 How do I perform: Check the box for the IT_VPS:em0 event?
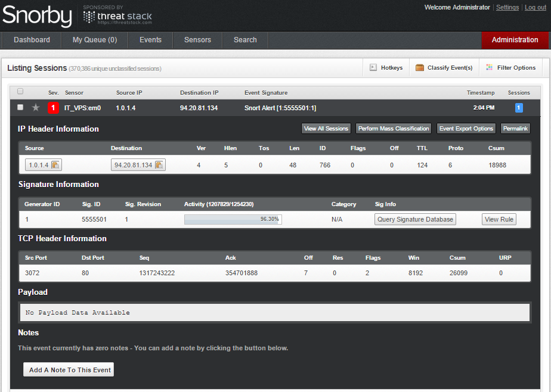click(20, 107)
